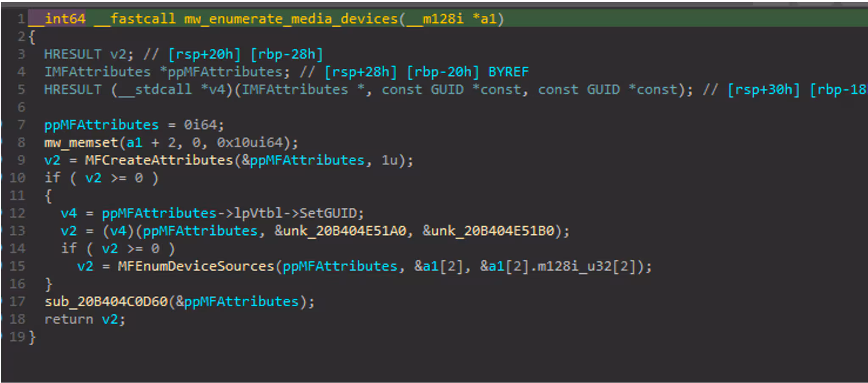Click the mw_enumerate_media_devices function name
Viewport: 868px width, 383px height.
[290, 19]
